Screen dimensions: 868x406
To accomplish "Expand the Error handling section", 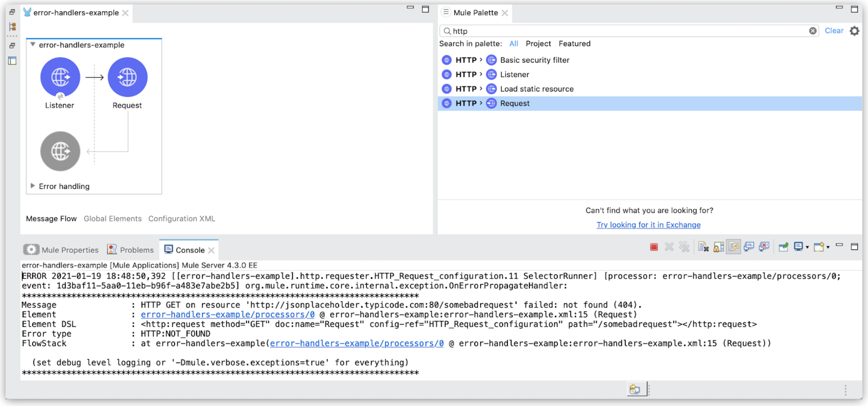I will point(34,186).
